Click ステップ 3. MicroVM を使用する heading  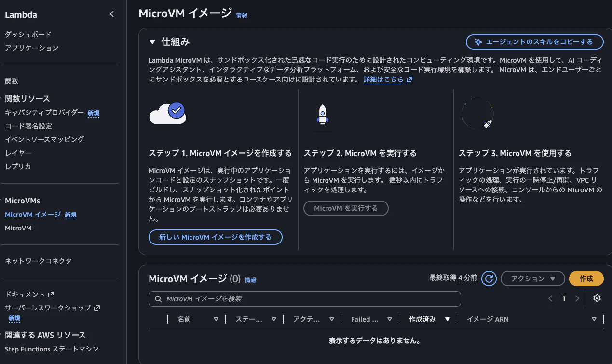(515, 153)
